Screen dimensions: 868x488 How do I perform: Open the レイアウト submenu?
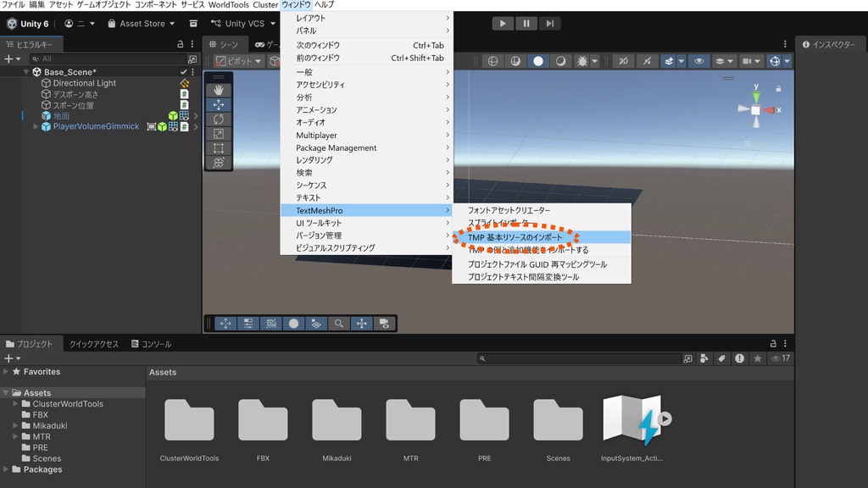tap(366, 18)
